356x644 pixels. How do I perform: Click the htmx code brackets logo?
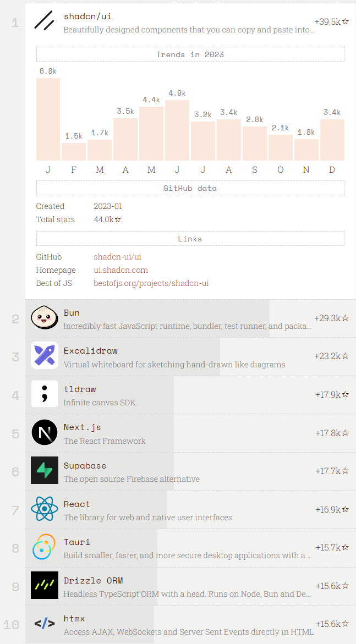pyautogui.click(x=45, y=624)
